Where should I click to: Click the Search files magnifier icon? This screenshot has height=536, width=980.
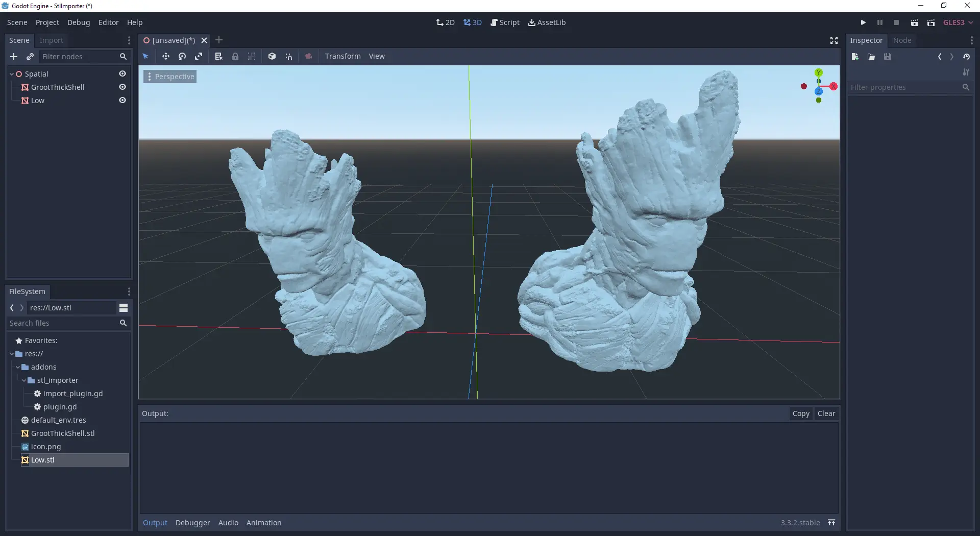(x=123, y=323)
